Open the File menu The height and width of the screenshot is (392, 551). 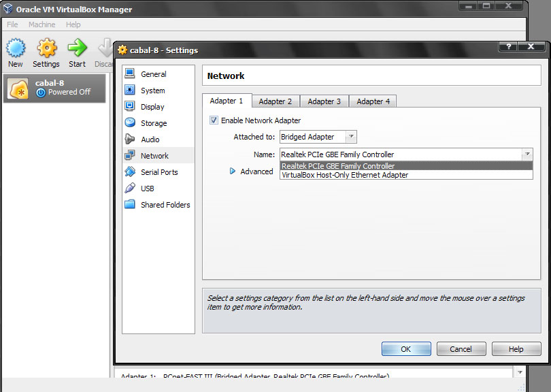pyautogui.click(x=12, y=24)
